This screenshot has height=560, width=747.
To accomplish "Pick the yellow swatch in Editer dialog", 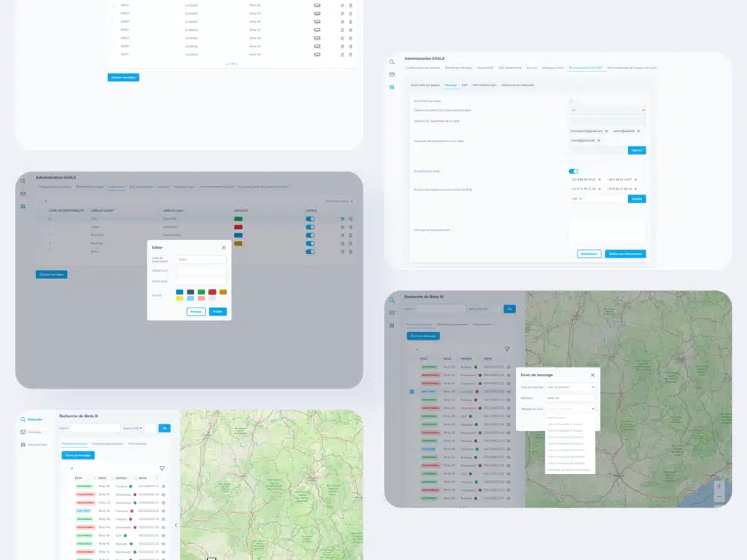I will (x=179, y=298).
